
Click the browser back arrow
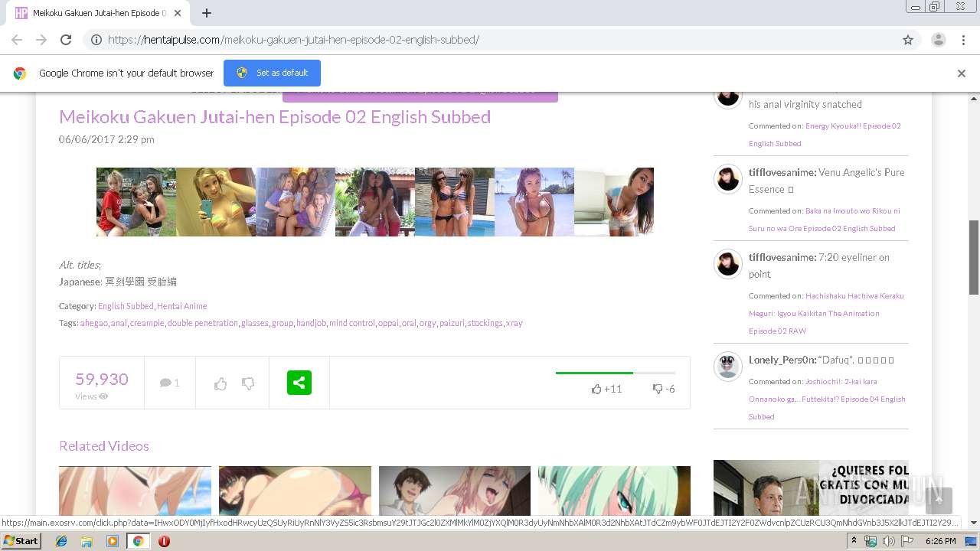tap(17, 40)
